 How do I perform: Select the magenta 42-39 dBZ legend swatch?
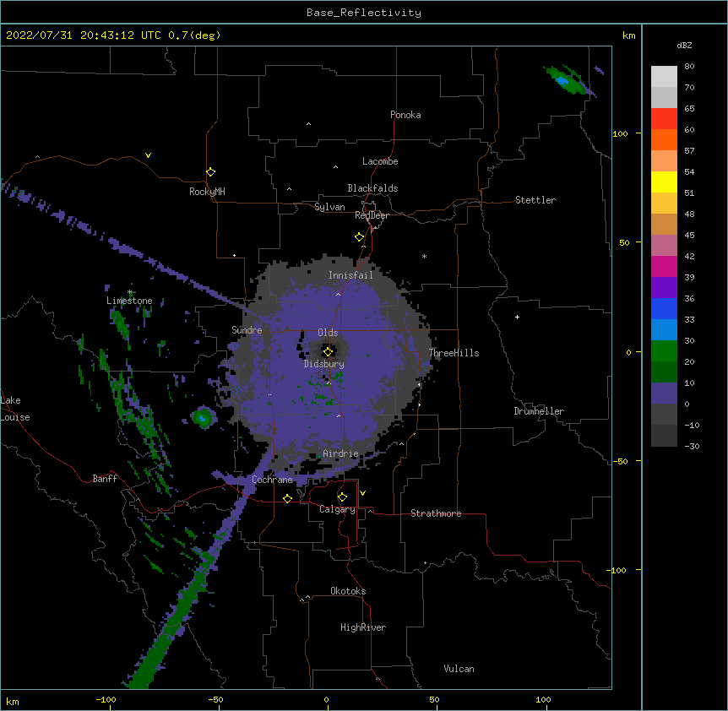click(x=664, y=266)
